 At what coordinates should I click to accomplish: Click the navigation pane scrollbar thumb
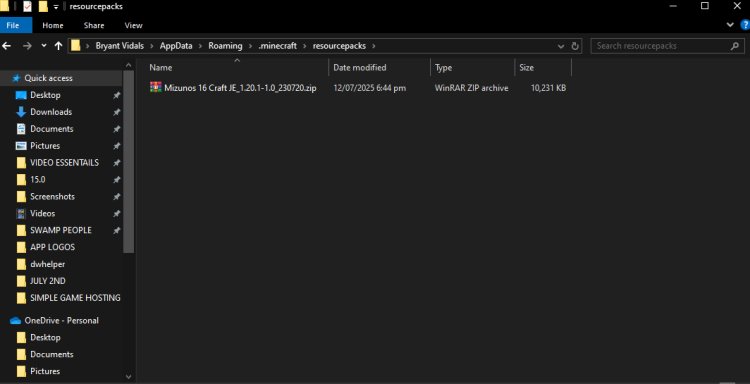(128, 162)
